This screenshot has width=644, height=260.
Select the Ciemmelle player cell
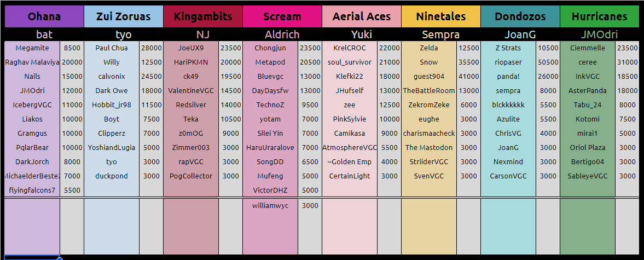[588, 48]
